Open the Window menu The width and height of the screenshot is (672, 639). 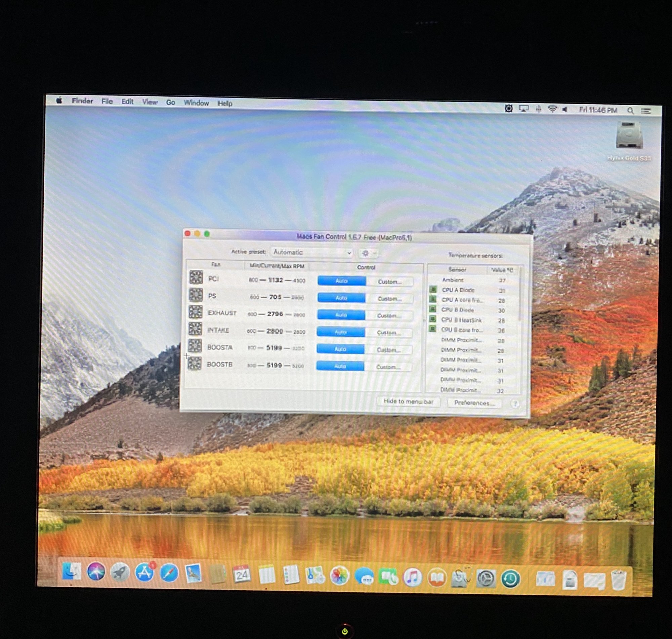[196, 103]
